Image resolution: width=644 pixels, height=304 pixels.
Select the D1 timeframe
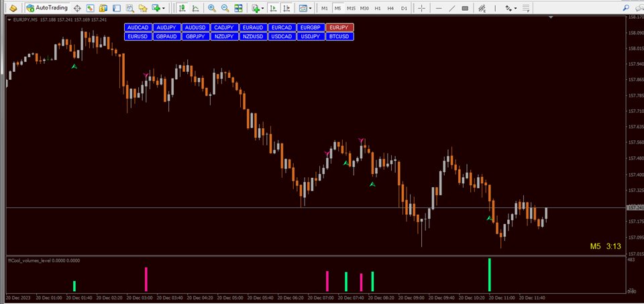404,8
